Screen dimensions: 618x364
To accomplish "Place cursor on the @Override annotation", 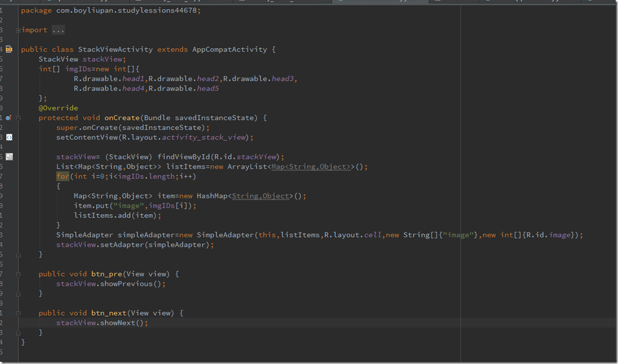I will coord(58,108).
